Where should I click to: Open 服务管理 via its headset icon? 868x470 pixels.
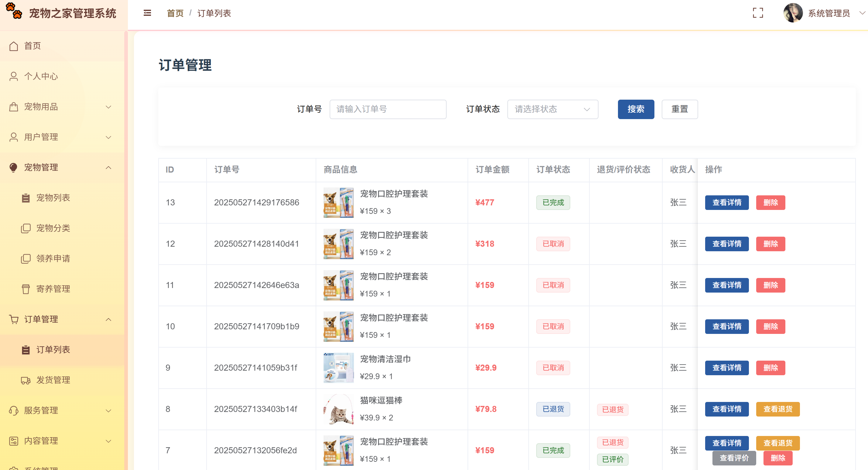(x=14, y=410)
